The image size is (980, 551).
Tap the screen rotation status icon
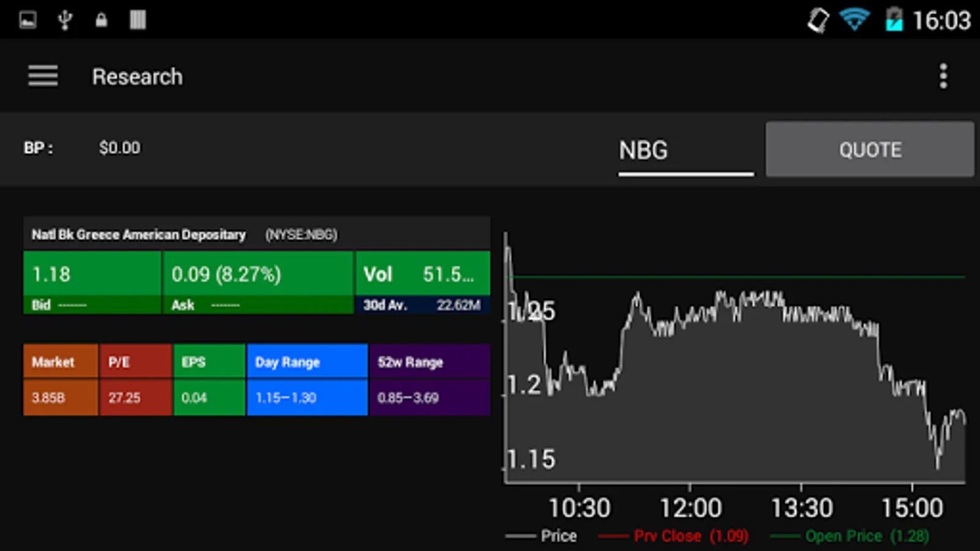pos(818,20)
